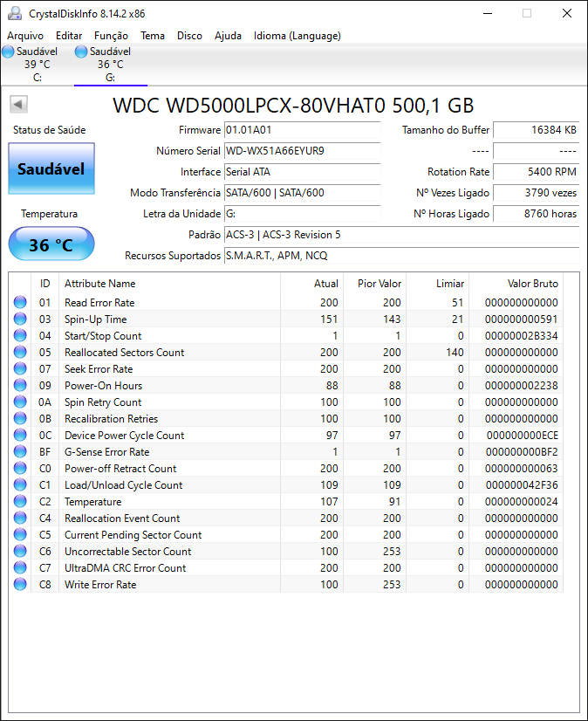588x721 pixels.
Task: Click status orb for Device Power Cycle Count
Action: (20, 435)
